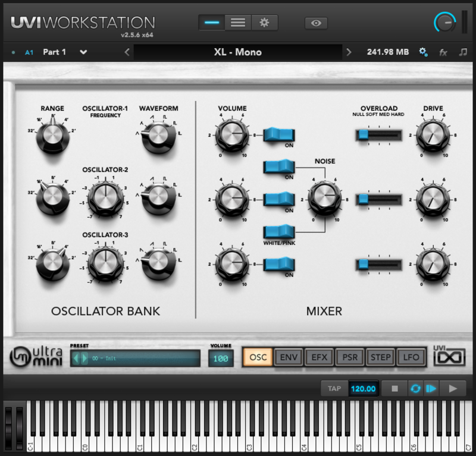Click the Oscillator-2 Range knob

point(52,197)
